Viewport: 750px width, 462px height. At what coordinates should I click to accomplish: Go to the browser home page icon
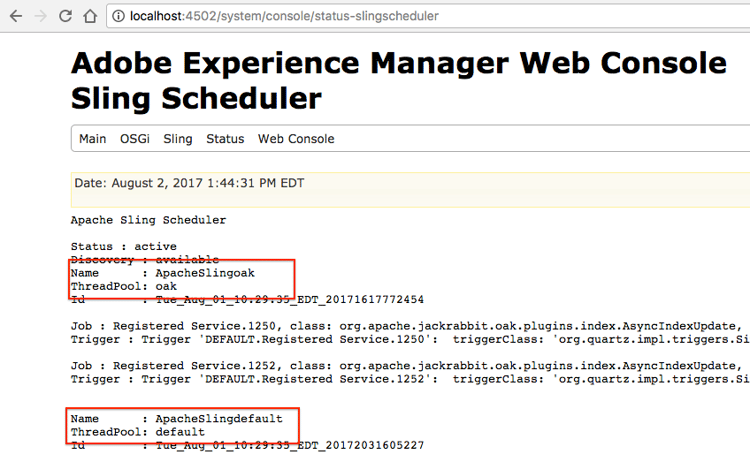tap(90, 16)
